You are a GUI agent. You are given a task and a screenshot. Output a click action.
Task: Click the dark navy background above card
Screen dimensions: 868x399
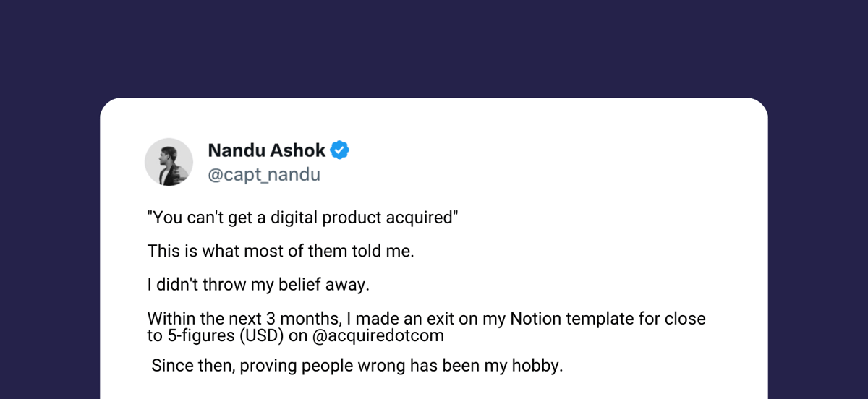pos(434,47)
